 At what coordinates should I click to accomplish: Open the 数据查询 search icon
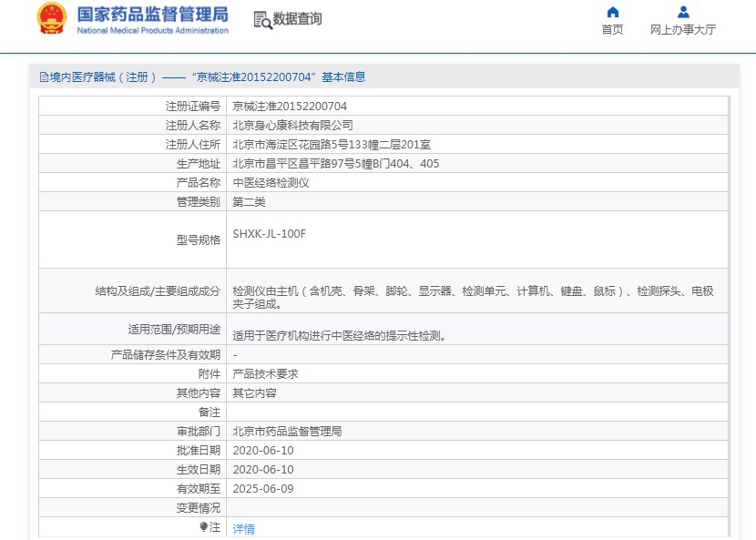pyautogui.click(x=262, y=20)
